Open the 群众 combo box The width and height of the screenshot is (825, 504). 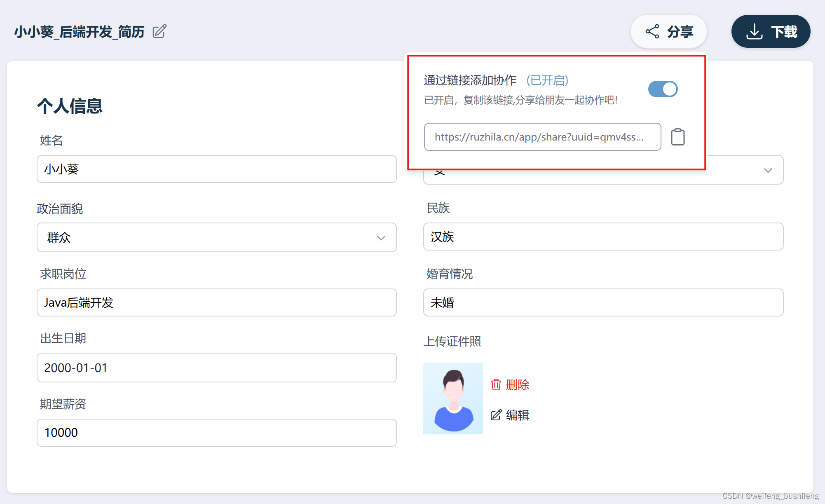206,237
